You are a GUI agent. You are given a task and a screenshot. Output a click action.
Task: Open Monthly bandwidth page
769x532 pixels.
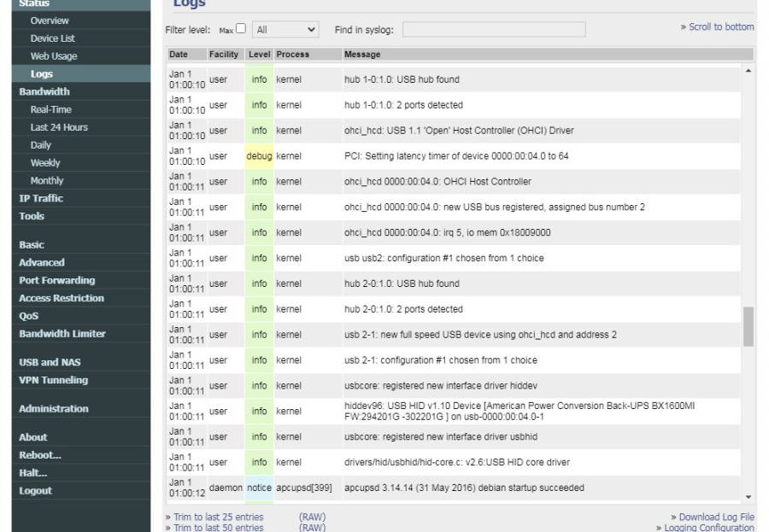[47, 180]
